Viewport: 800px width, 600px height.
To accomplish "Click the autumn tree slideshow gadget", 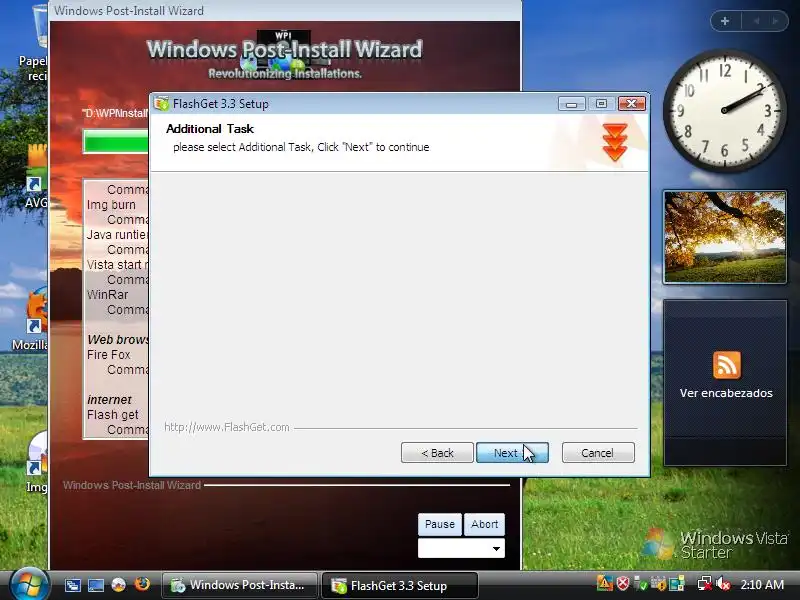I will (724, 237).
